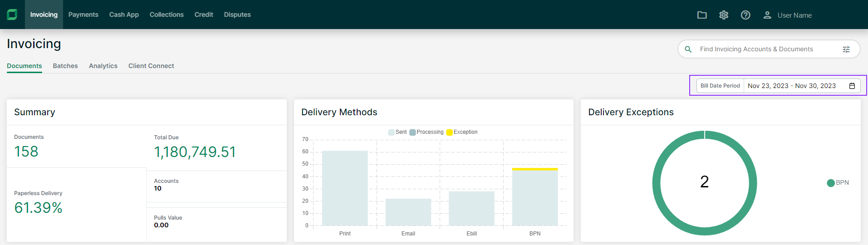Open the folder icon in header
The image size is (868, 245).
tap(702, 15)
